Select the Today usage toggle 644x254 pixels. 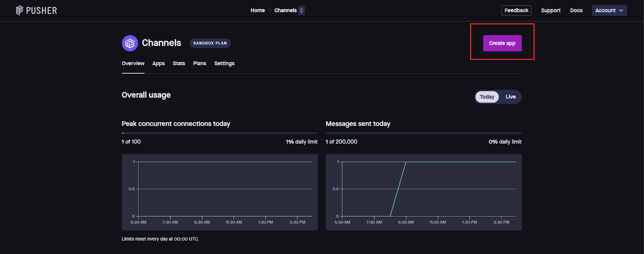pos(487,97)
